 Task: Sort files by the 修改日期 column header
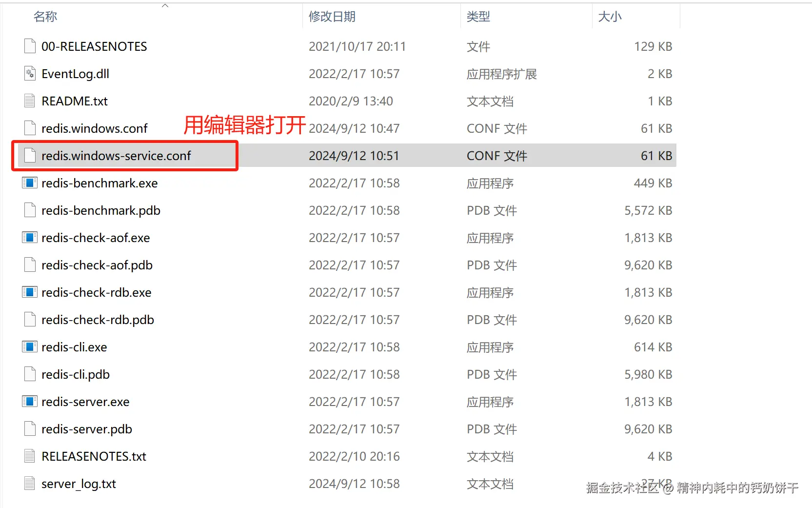click(332, 17)
